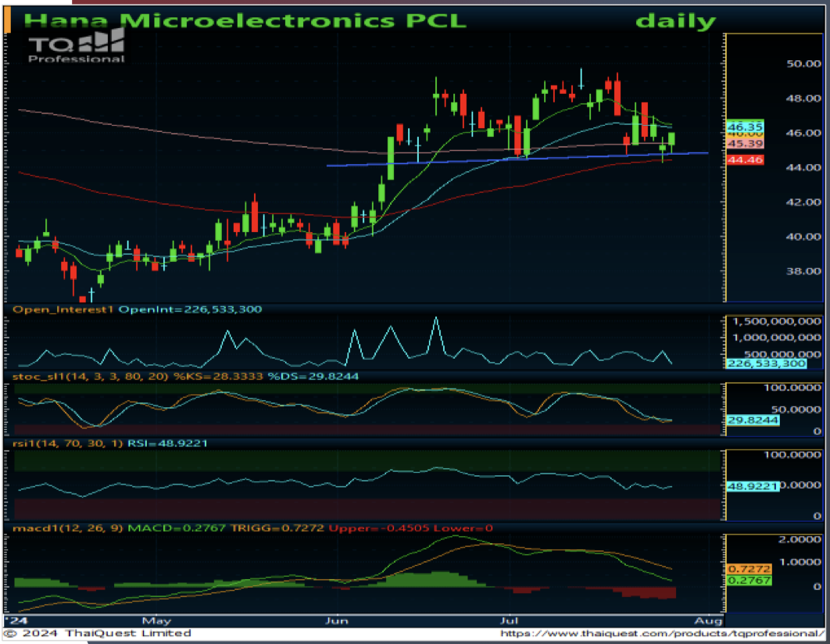Click the macd1(12, 26, 9) indicator name
The width and height of the screenshot is (830, 644).
coord(68,528)
